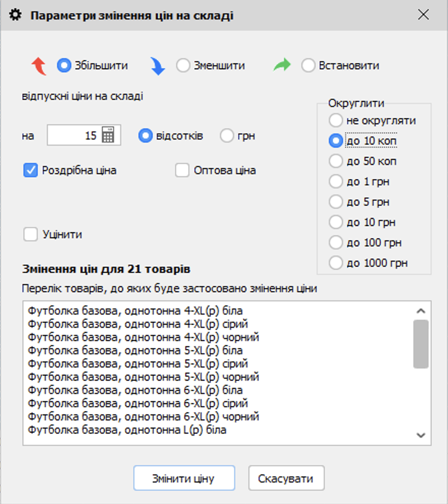
Task: Click the blue downward arrow icon
Action: [x=158, y=65]
